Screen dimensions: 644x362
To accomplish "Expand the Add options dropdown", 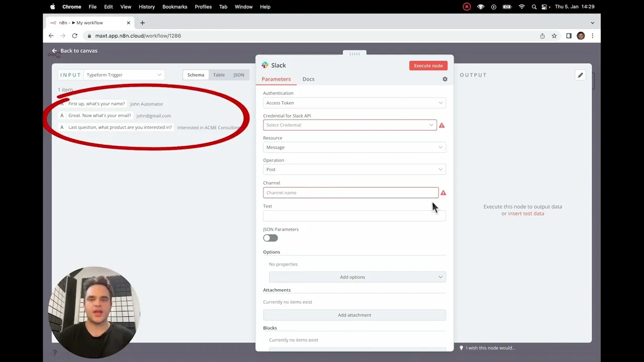I will 357,277.
